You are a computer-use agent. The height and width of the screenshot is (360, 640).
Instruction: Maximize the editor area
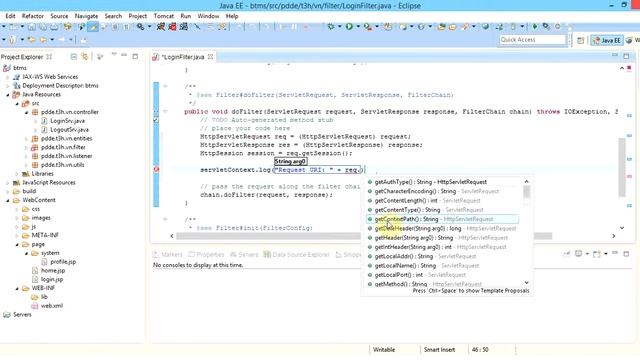pyautogui.click(x=626, y=56)
